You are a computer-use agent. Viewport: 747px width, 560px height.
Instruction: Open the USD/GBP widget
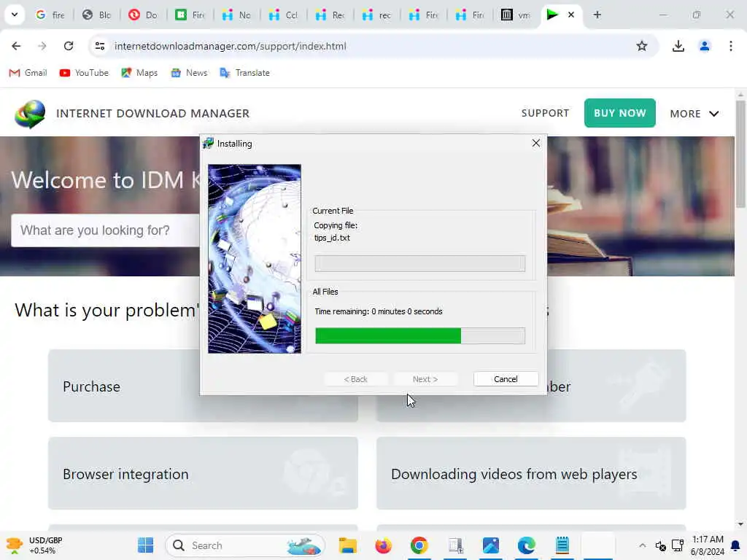tap(34, 545)
